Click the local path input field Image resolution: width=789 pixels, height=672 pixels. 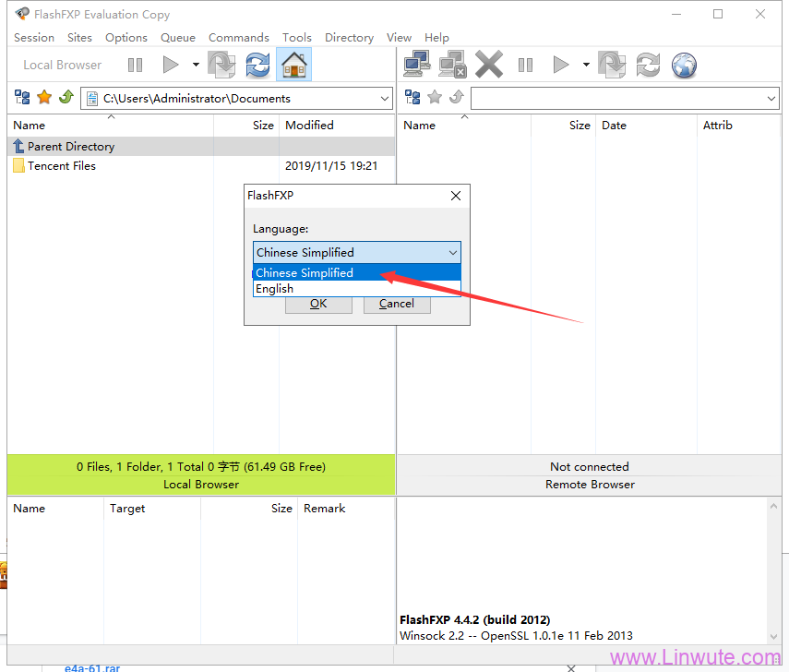236,98
